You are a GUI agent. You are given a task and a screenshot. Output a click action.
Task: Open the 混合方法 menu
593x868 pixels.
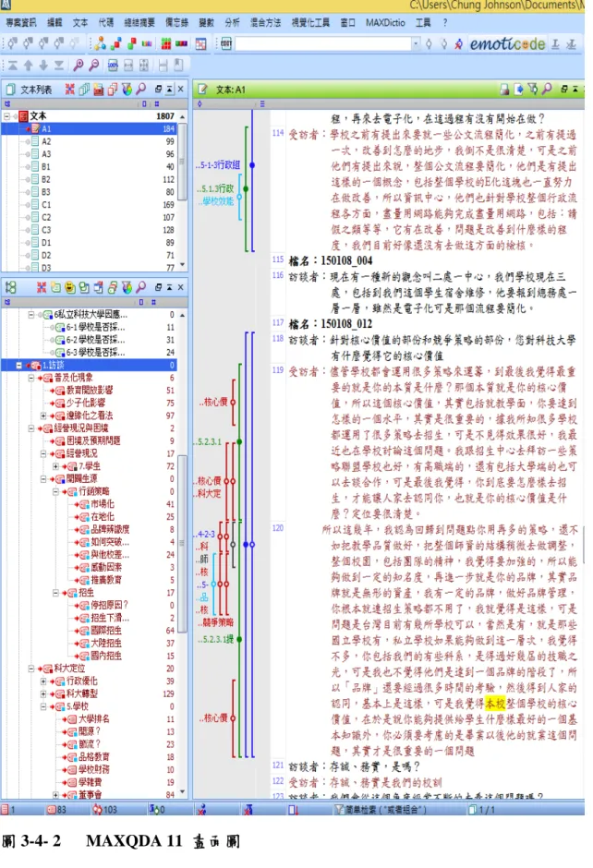[265, 23]
